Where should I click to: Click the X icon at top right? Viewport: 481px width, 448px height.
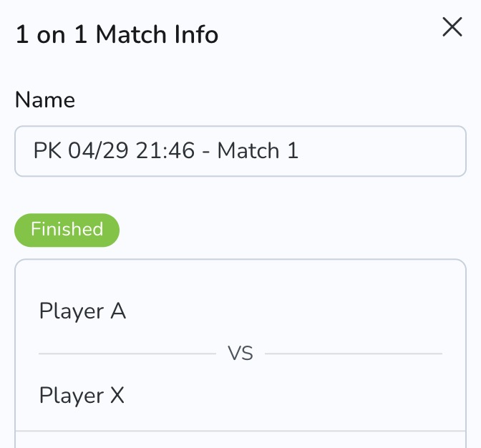pos(452,28)
